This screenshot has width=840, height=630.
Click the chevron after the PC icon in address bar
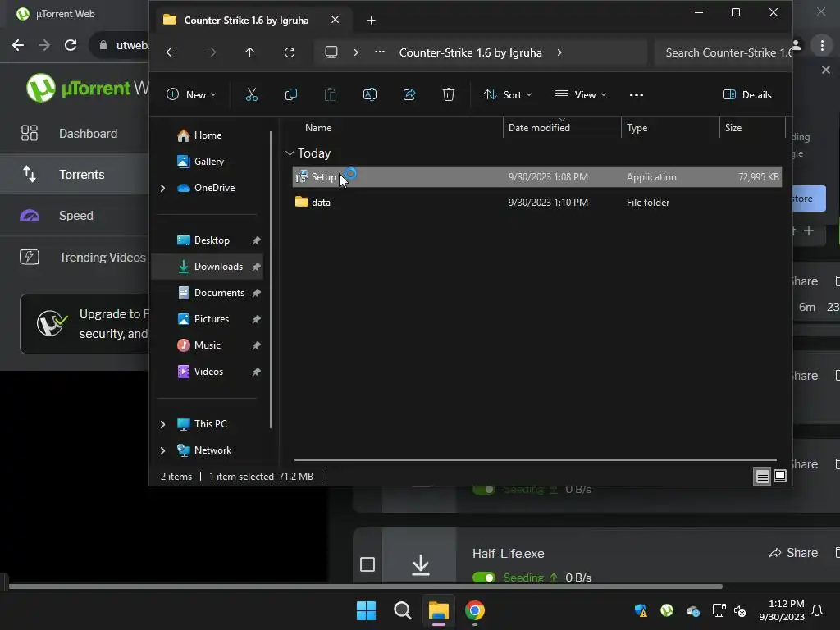(356, 52)
